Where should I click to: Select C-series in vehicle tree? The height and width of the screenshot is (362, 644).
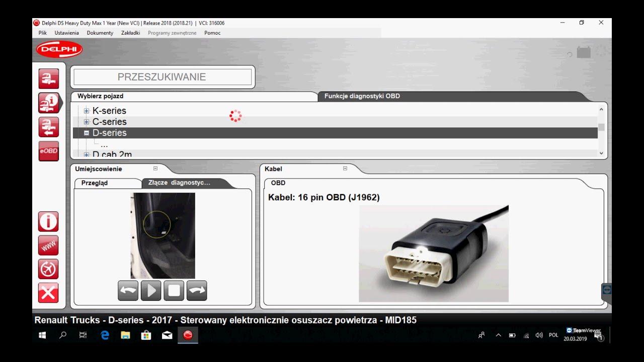110,122
